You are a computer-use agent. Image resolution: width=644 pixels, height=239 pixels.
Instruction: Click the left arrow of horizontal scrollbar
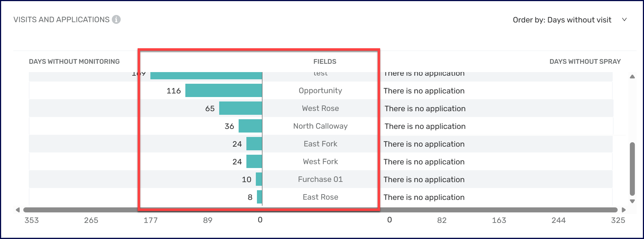(18, 210)
